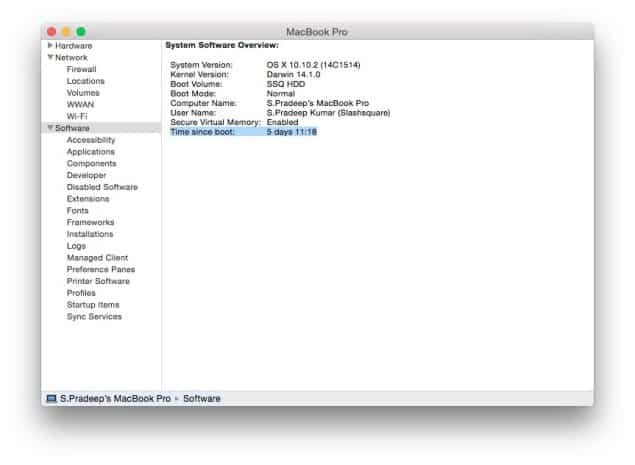The width and height of the screenshot is (635, 465).
Task: Select Network in the sidebar
Action: click(x=71, y=58)
